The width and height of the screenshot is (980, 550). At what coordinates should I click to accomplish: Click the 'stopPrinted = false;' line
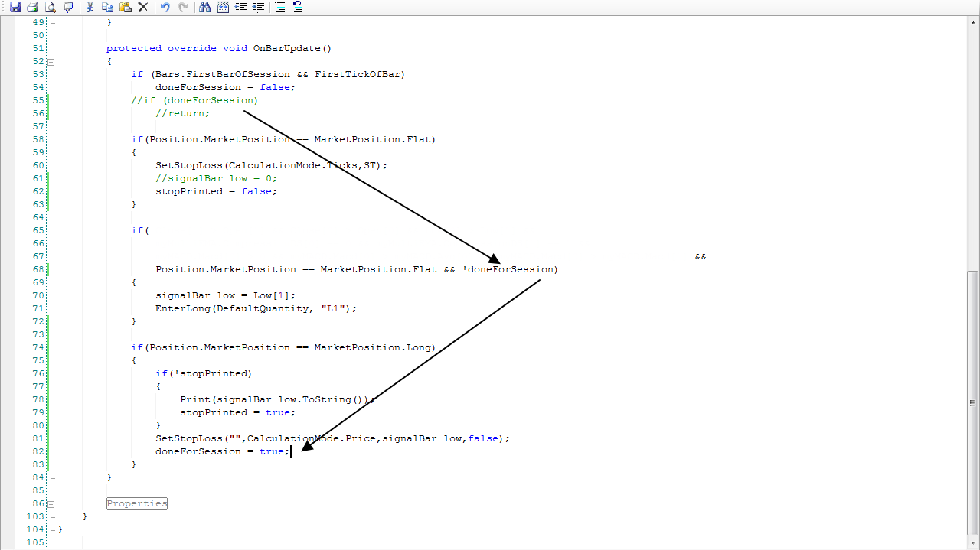coord(216,191)
